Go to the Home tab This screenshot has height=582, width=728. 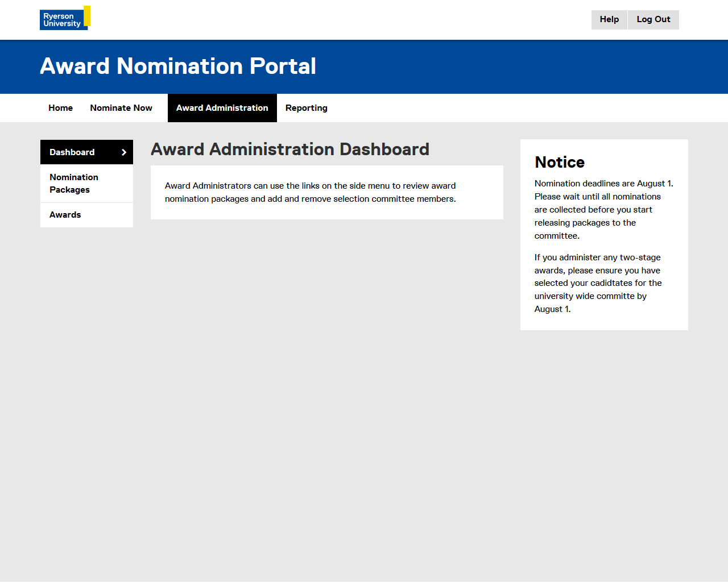coord(60,108)
